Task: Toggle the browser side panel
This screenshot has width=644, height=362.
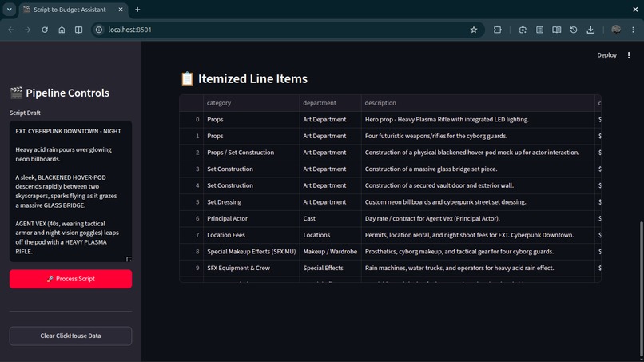Action: [78, 30]
